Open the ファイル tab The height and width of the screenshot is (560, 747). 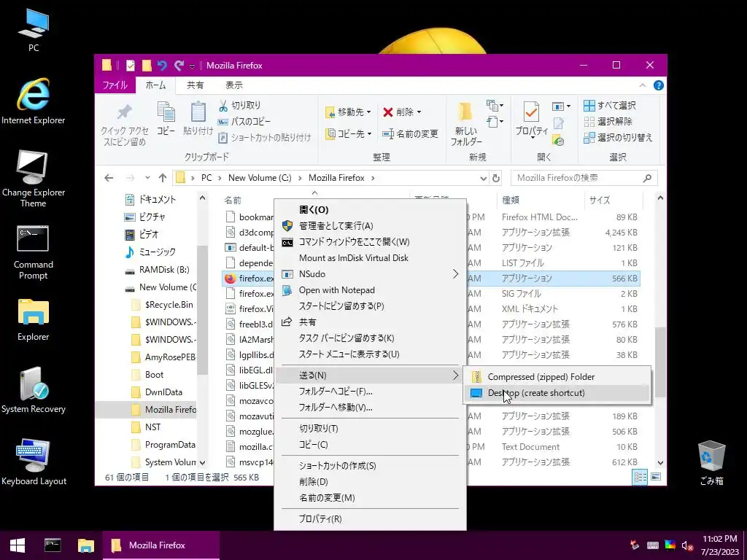tap(115, 85)
